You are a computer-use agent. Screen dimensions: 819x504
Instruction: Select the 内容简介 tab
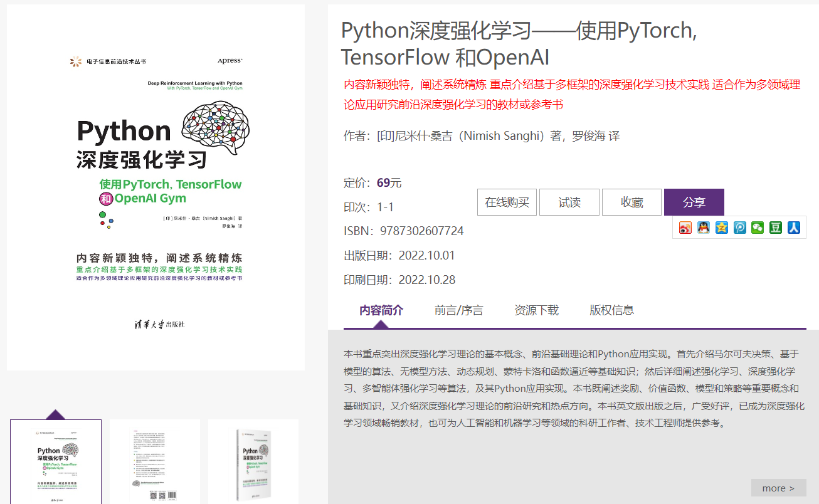click(381, 310)
